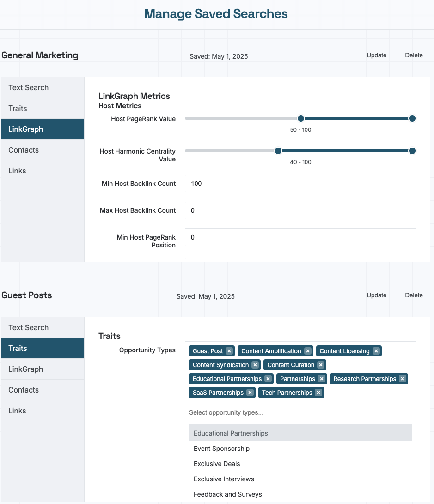The width and height of the screenshot is (434, 504).
Task: Click the Host Metrics subheading
Action: coord(120,106)
